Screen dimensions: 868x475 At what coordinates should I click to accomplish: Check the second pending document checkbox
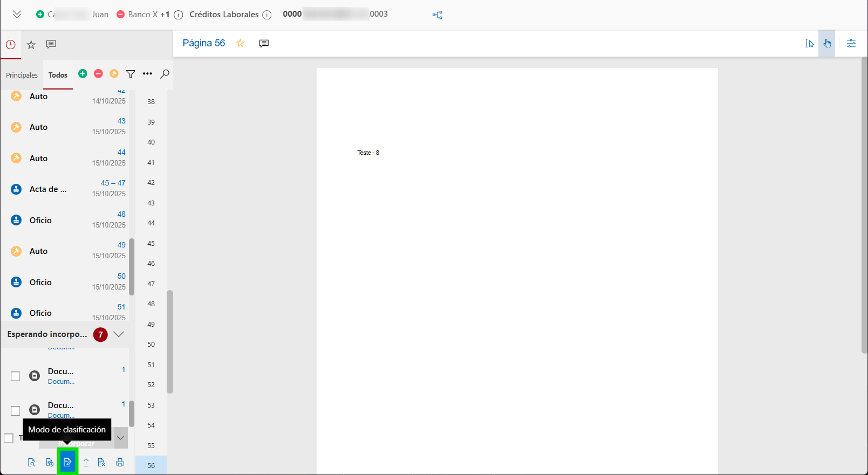pyautogui.click(x=16, y=411)
